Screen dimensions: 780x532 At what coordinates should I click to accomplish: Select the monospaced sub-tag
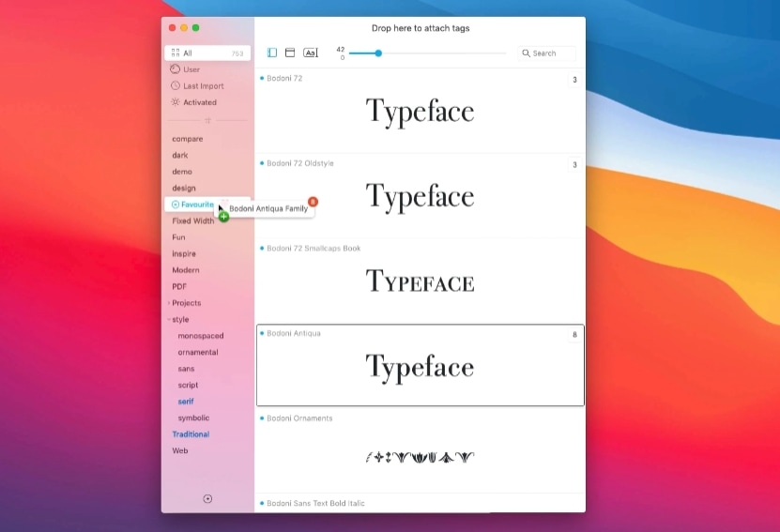(x=201, y=336)
